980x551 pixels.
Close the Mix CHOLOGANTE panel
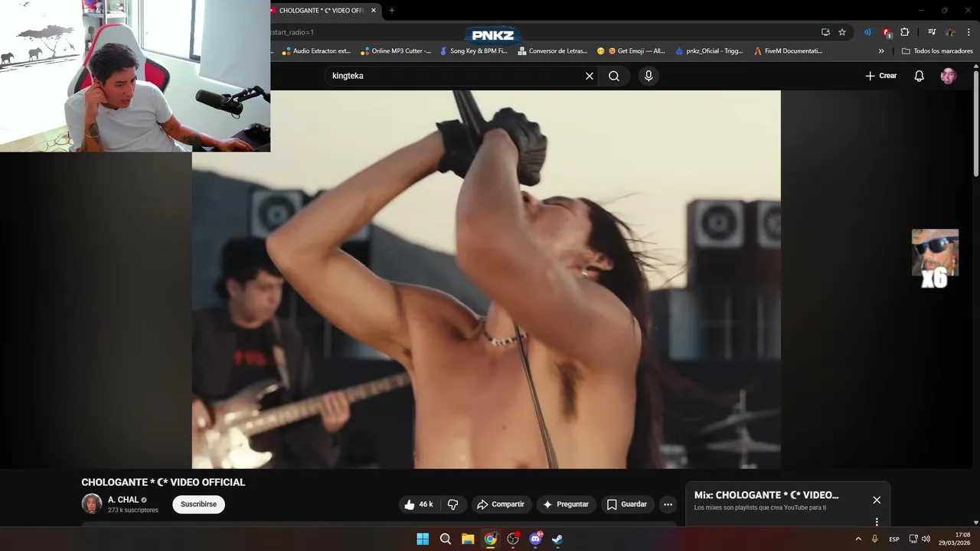pyautogui.click(x=877, y=500)
